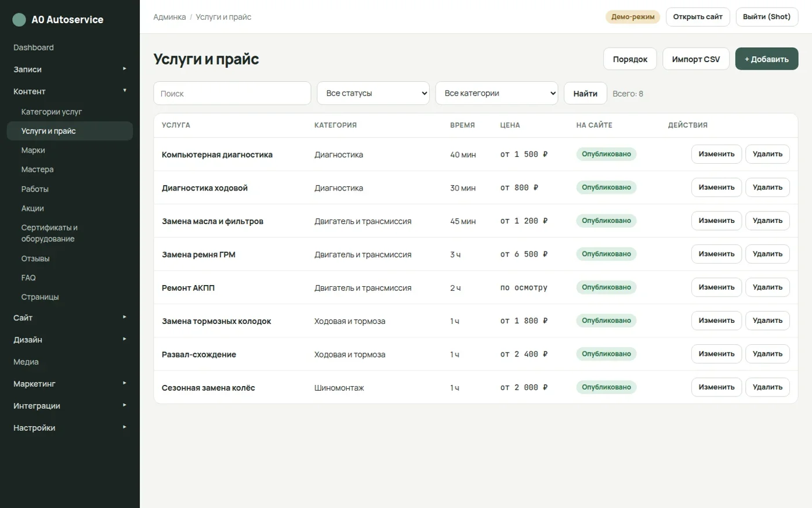Click the Поиск search field

click(x=232, y=93)
